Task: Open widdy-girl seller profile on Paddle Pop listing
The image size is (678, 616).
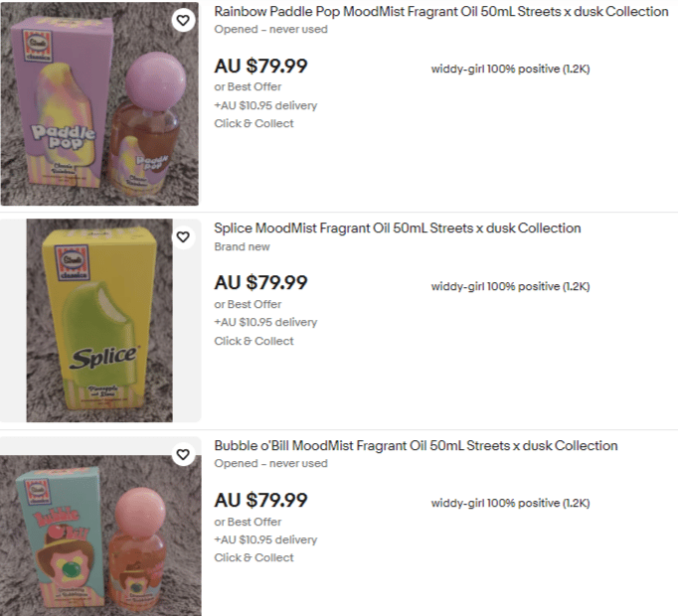Action: tap(510, 69)
